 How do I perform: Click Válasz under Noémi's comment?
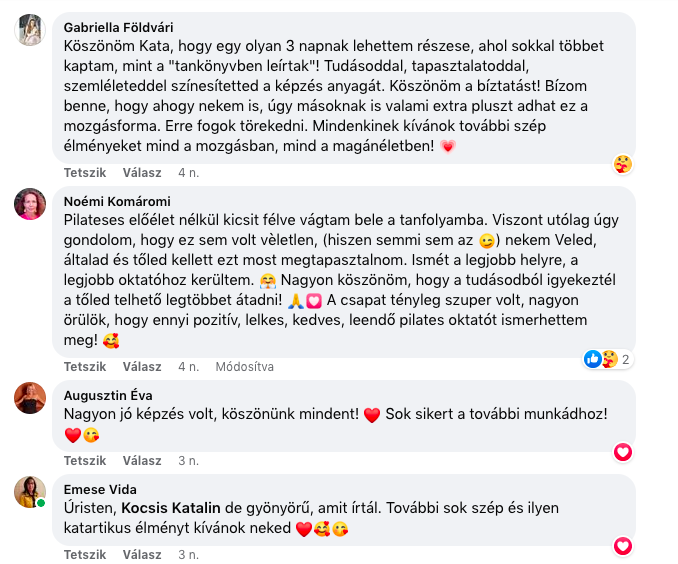[x=142, y=367]
